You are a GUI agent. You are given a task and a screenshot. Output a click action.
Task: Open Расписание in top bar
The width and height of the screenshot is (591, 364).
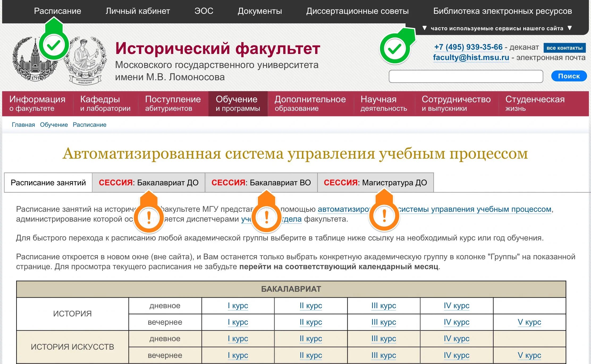[57, 11]
